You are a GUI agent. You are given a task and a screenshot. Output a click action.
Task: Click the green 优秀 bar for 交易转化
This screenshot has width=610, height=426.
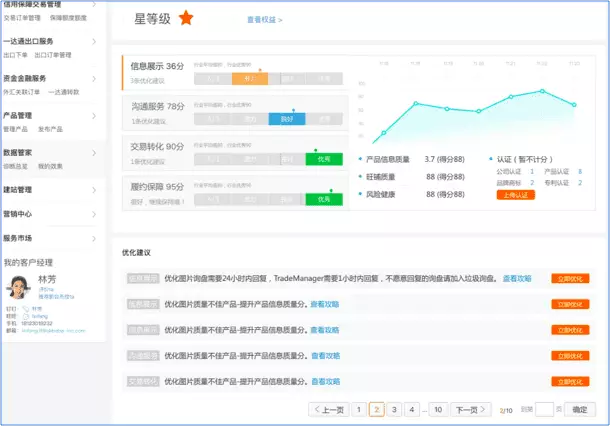click(x=323, y=158)
